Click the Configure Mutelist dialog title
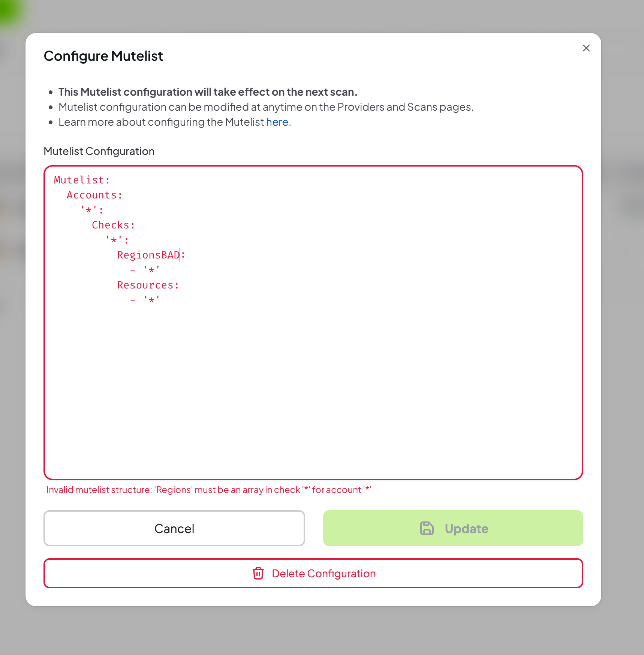The width and height of the screenshot is (644, 655). point(103,56)
